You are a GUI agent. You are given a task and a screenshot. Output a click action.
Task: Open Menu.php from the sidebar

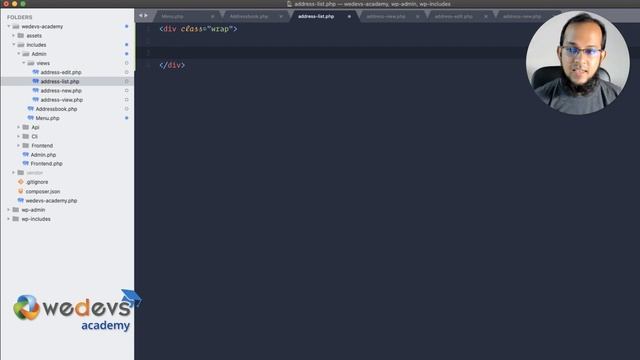(x=47, y=118)
